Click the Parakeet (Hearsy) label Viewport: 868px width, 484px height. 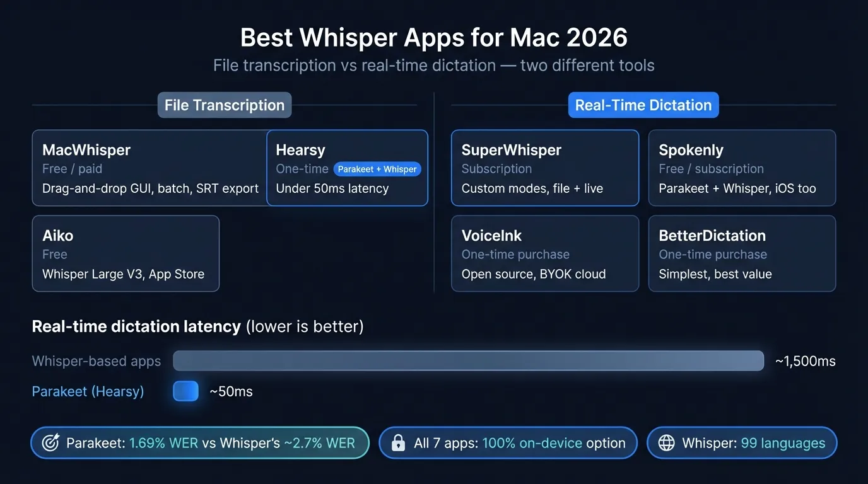coord(88,391)
